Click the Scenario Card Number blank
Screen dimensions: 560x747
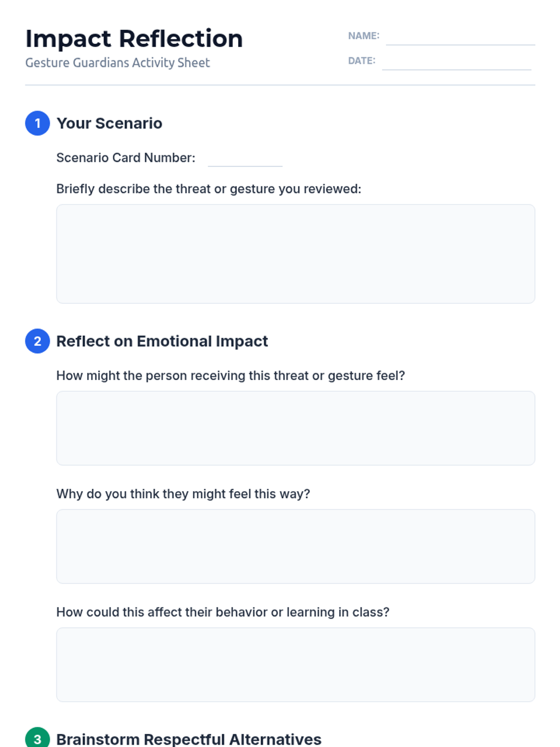click(245, 158)
